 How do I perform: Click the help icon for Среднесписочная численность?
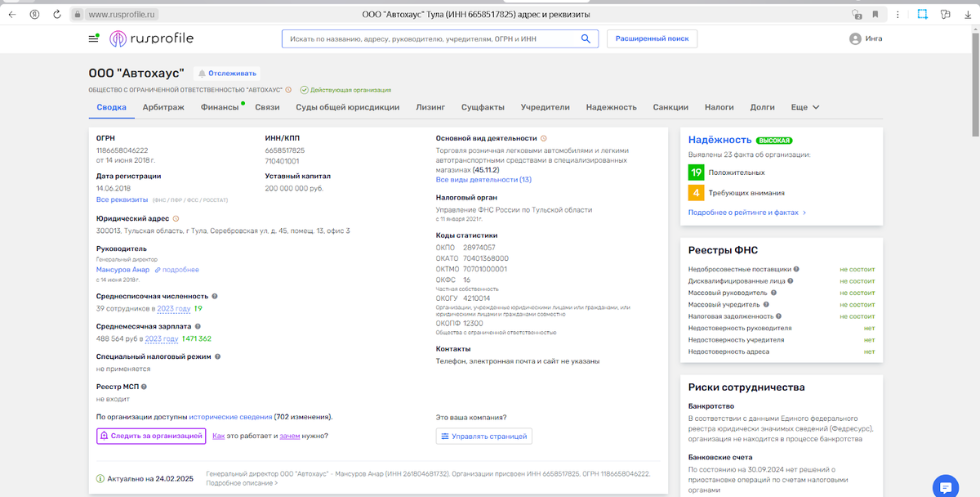(x=215, y=297)
